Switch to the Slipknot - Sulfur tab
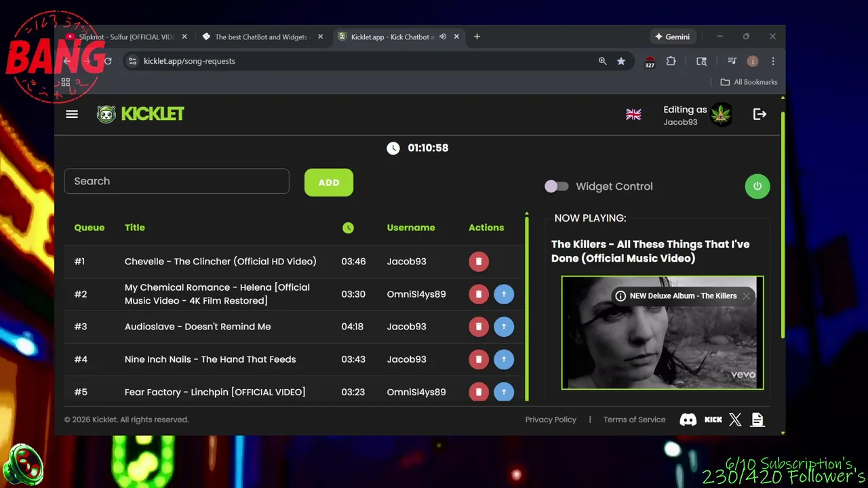The height and width of the screenshot is (488, 868). [x=125, y=37]
